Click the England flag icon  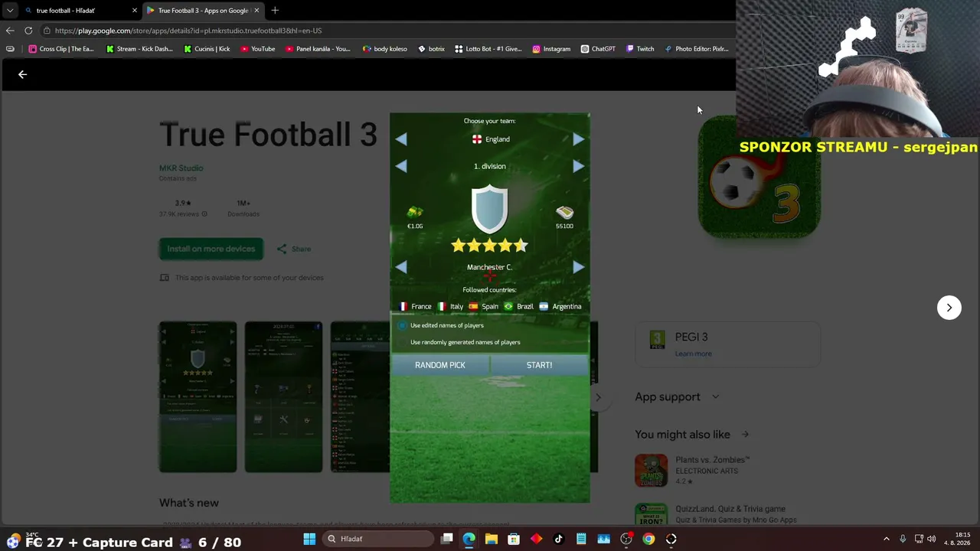477,139
